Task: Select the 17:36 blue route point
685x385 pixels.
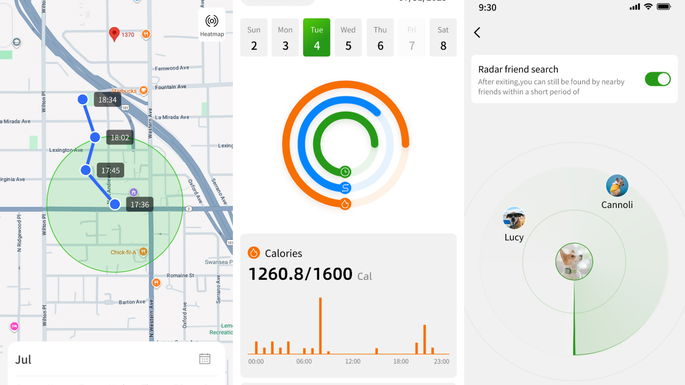Action: [115, 204]
